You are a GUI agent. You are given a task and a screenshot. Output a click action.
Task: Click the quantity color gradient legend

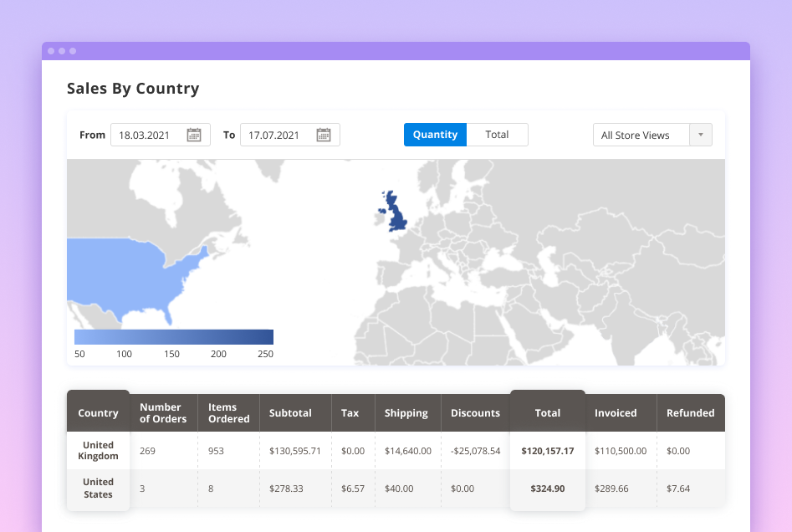(174, 337)
